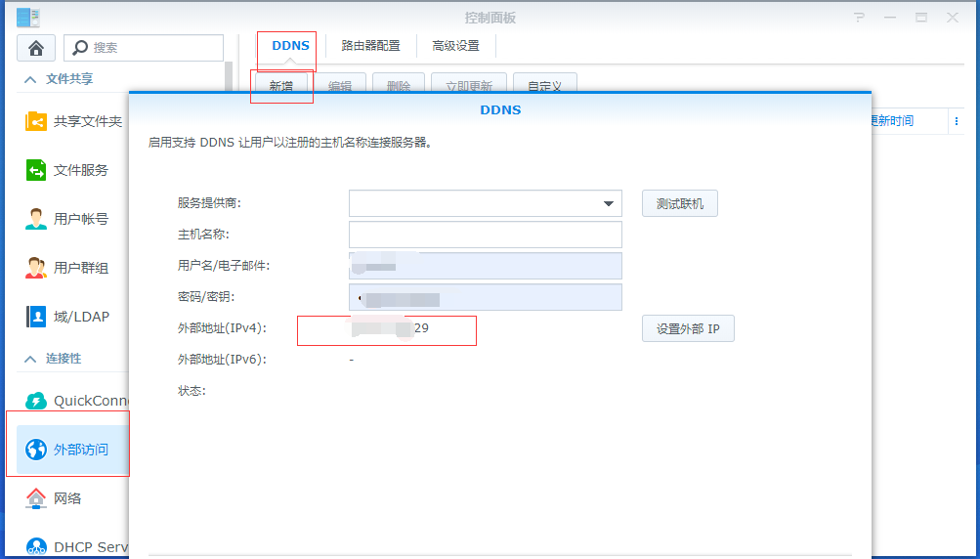The height and width of the screenshot is (559, 980).
Task: Click the Home icon button
Action: click(36, 48)
